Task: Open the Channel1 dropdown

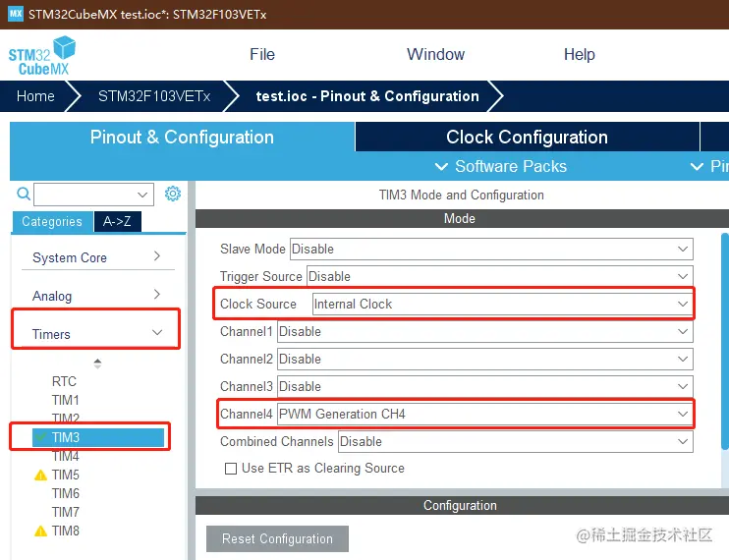Action: click(x=485, y=331)
